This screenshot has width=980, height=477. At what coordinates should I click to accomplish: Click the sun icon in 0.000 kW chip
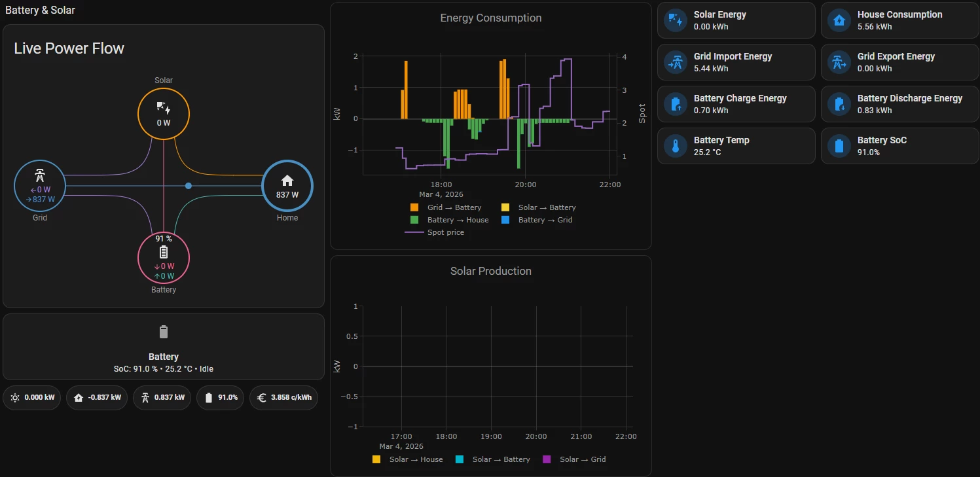point(15,397)
